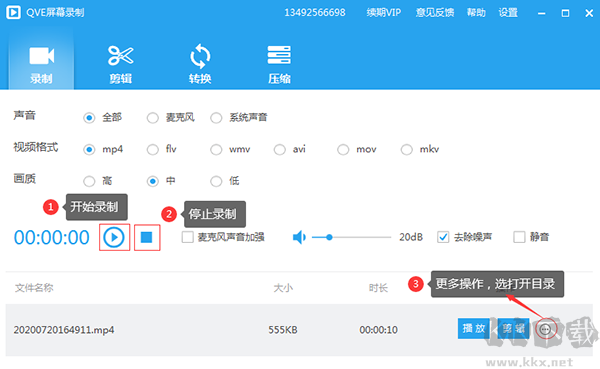Choose the flv video format
600x369 pixels.
(x=153, y=150)
